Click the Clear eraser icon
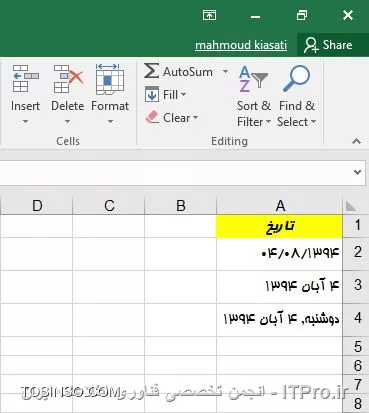Viewport: 369px width, 413px height. pyautogui.click(x=152, y=117)
